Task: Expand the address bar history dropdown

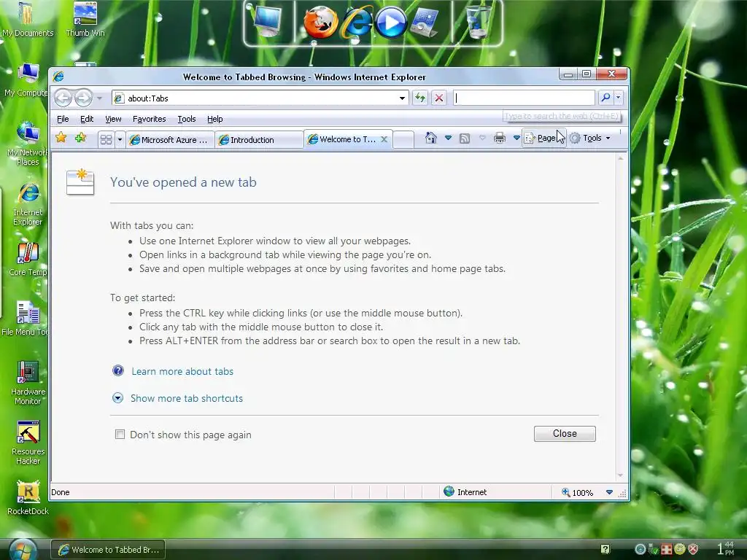Action: 402,98
